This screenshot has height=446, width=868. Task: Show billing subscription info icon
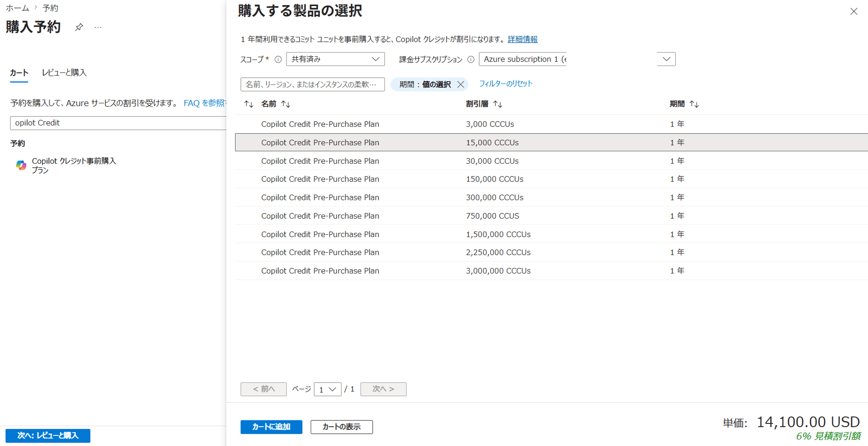pyautogui.click(x=471, y=59)
